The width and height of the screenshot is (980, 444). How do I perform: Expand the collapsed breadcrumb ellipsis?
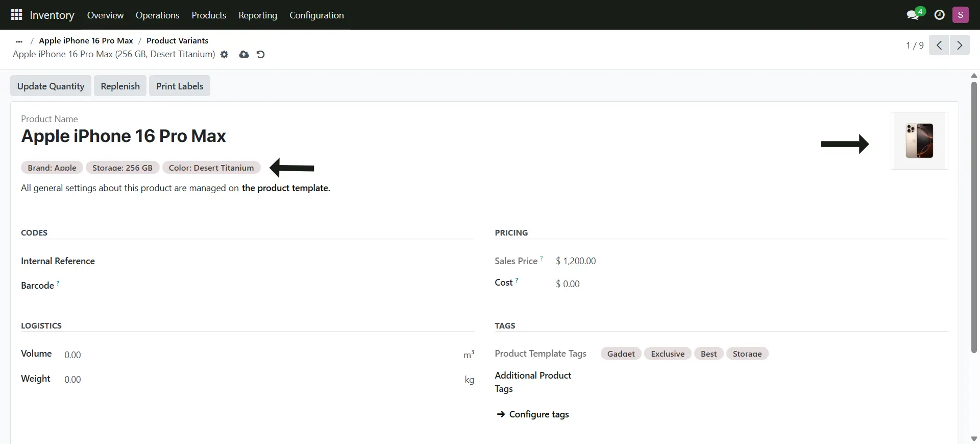[x=19, y=41]
